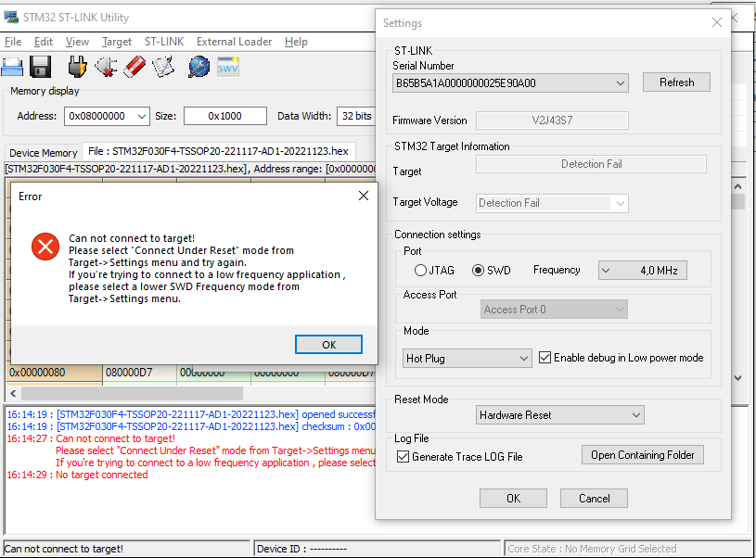Open the Mode Hot Plug dropdown
The width and height of the screenshot is (756, 558).
pos(468,359)
